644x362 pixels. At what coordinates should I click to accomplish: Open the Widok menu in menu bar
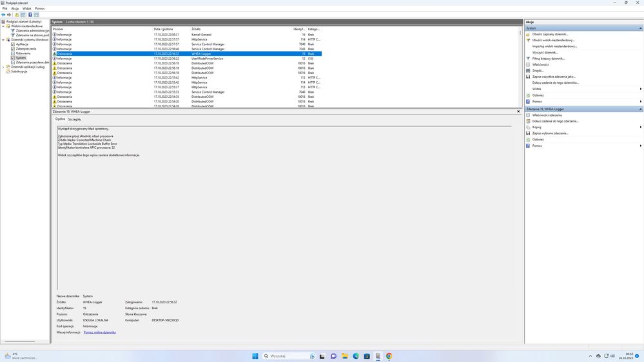pos(26,8)
